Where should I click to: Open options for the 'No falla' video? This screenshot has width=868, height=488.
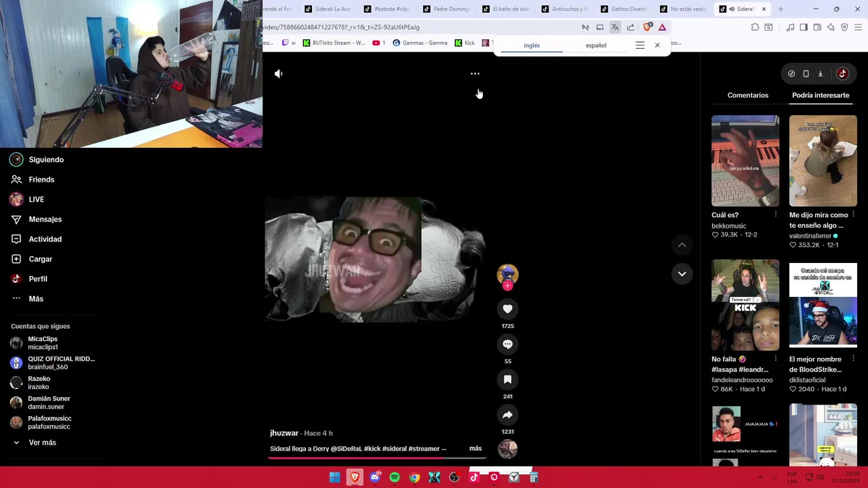pos(776,359)
